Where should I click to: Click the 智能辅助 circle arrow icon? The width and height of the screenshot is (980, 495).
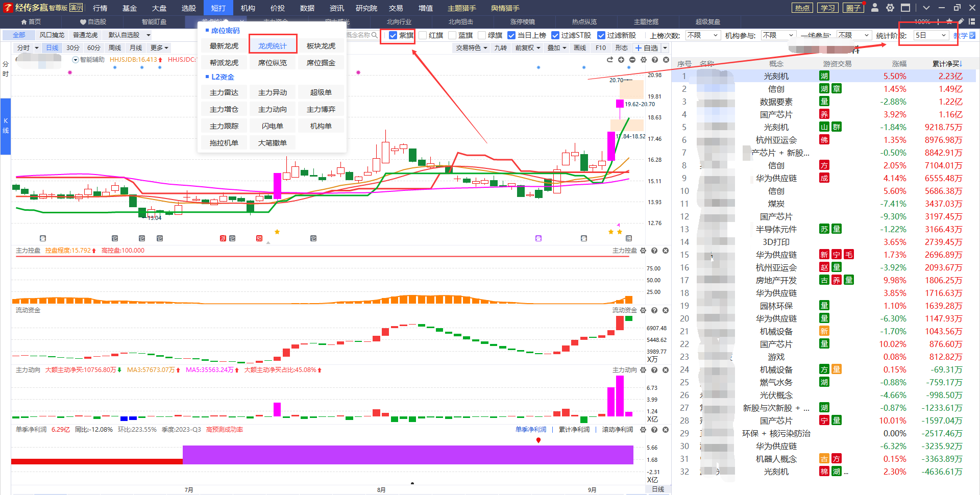pos(76,60)
